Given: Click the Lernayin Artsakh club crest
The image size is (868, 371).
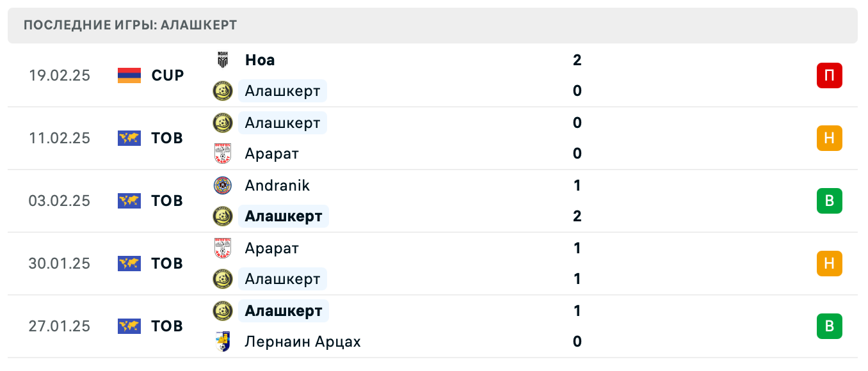Looking at the screenshot, I should [x=222, y=342].
